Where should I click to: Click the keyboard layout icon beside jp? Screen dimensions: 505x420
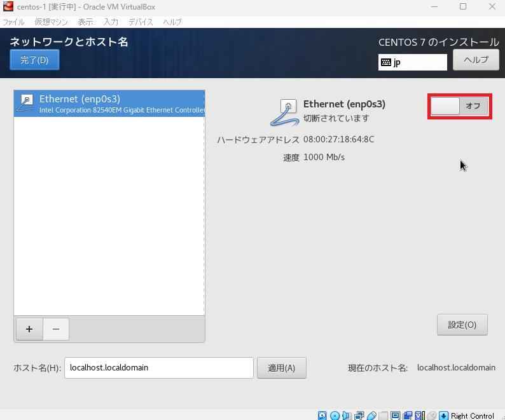tap(386, 62)
